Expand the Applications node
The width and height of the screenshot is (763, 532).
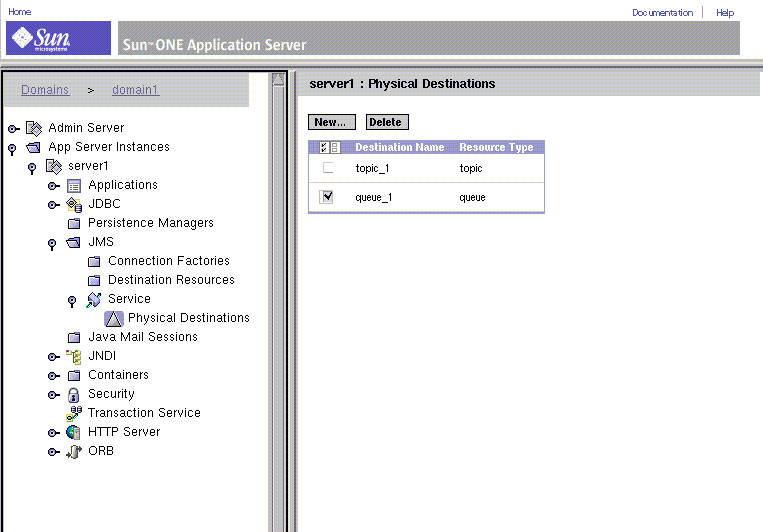pos(54,186)
